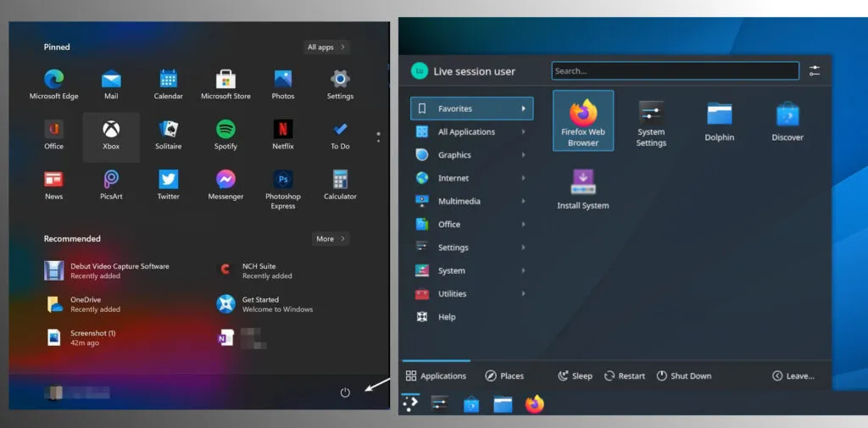
Task: Open Screenshot (1) recent file
Action: pos(81,338)
